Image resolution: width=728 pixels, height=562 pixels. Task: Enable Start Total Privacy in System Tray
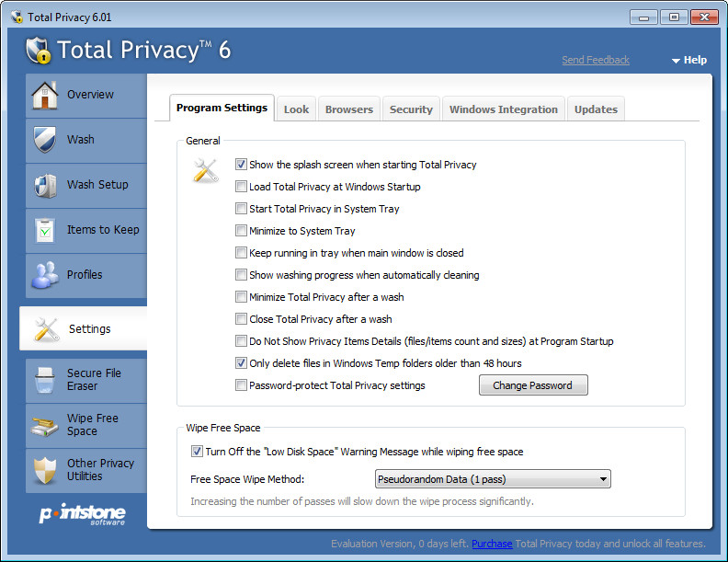coord(241,209)
